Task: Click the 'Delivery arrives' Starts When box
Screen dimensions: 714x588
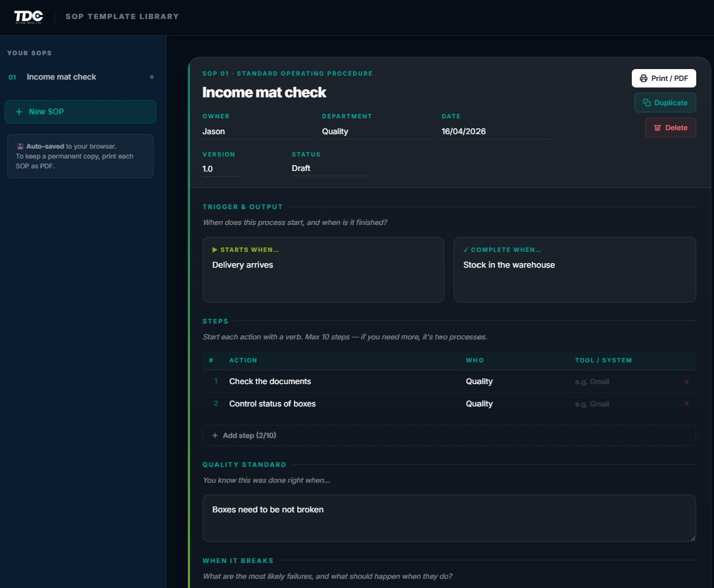Action: click(323, 270)
